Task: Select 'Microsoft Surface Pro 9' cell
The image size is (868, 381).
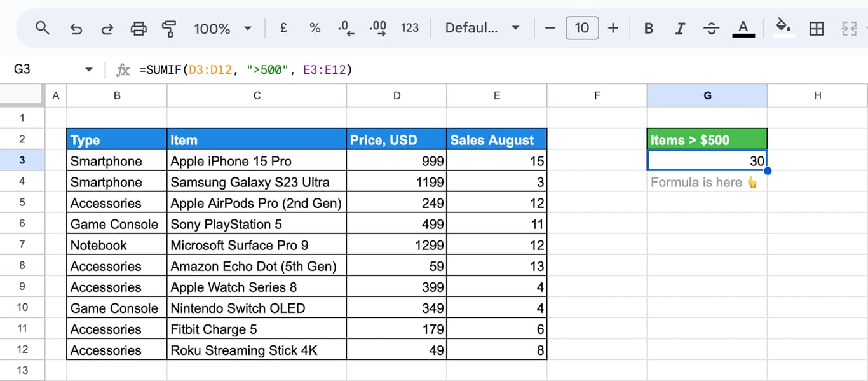Action: click(257, 245)
